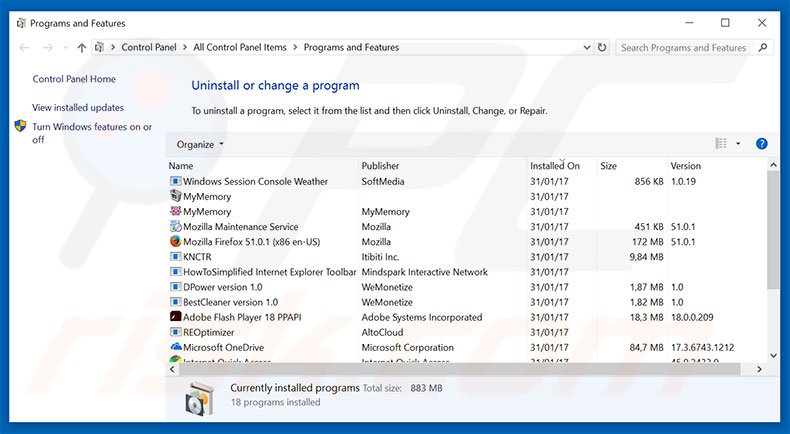Open the View installed updates link
The height and width of the screenshot is (434, 790).
click(x=78, y=107)
